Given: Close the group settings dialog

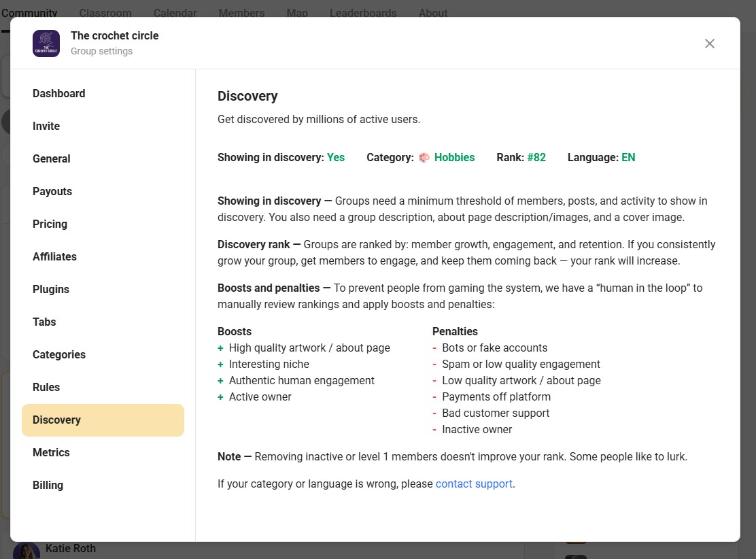Looking at the screenshot, I should pyautogui.click(x=709, y=44).
